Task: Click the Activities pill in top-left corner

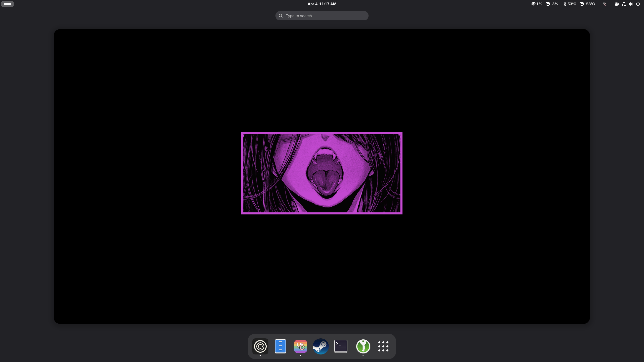Action: (x=7, y=4)
